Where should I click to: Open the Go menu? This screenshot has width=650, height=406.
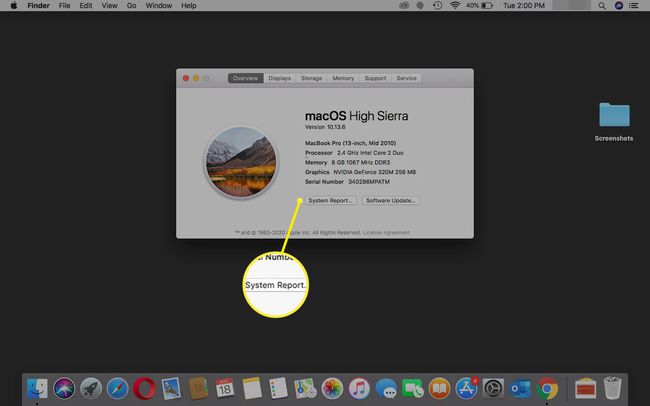tap(131, 6)
